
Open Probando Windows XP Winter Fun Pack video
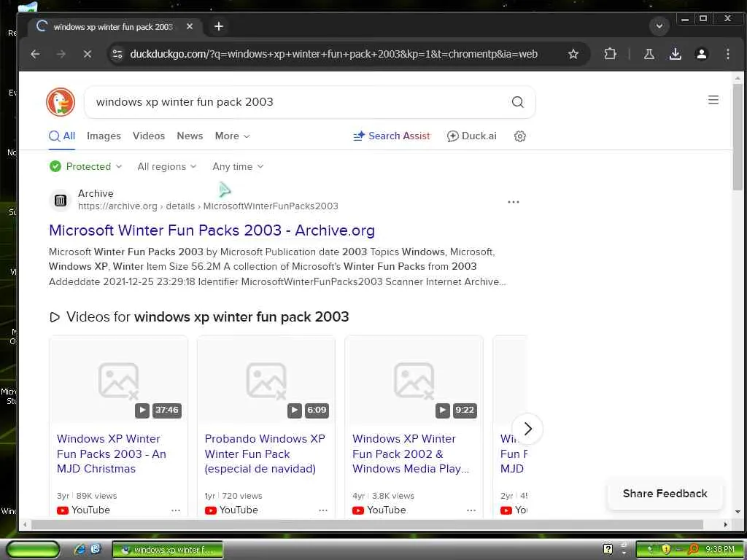pyautogui.click(x=265, y=454)
